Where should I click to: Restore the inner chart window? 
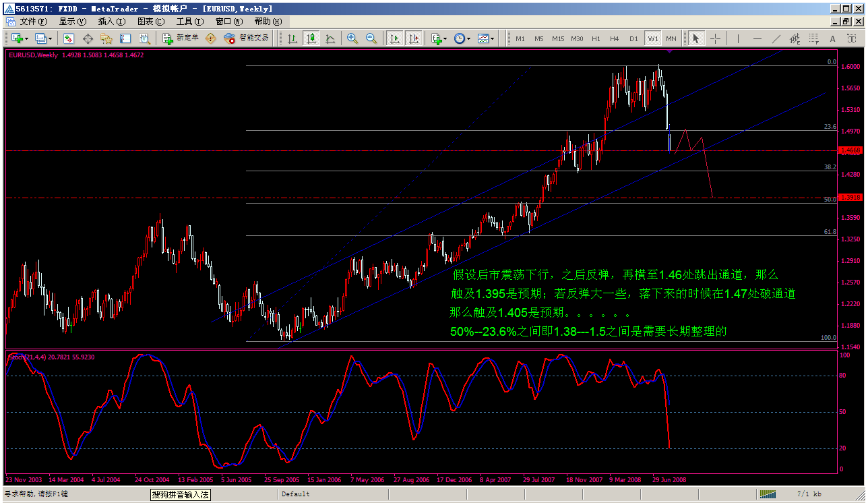847,22
